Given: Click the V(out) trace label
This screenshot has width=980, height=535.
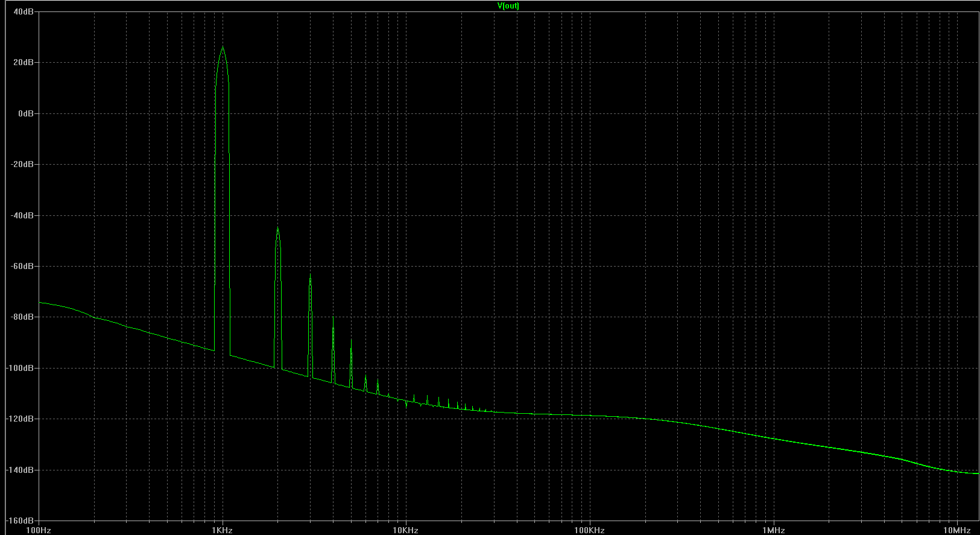Looking at the screenshot, I should tap(508, 6).
